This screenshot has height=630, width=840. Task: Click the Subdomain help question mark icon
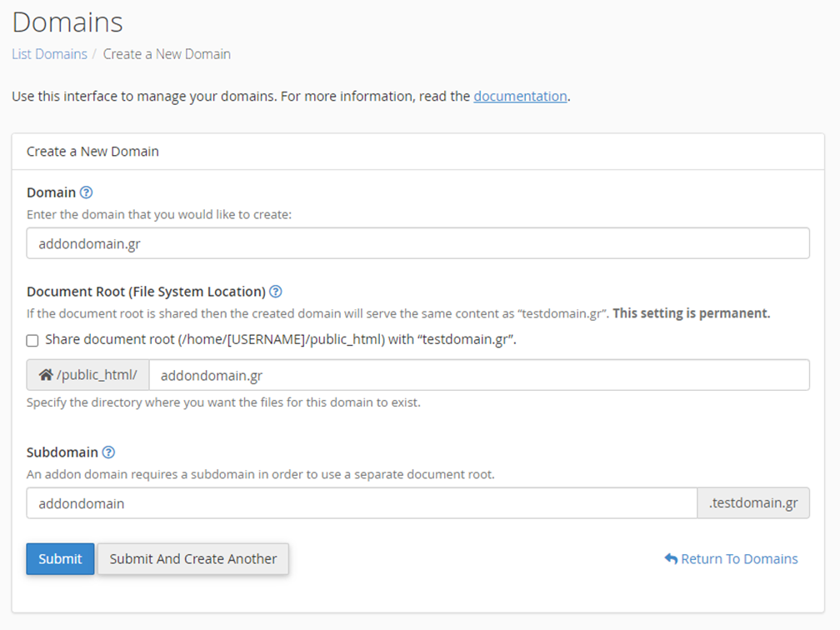pyautogui.click(x=107, y=452)
